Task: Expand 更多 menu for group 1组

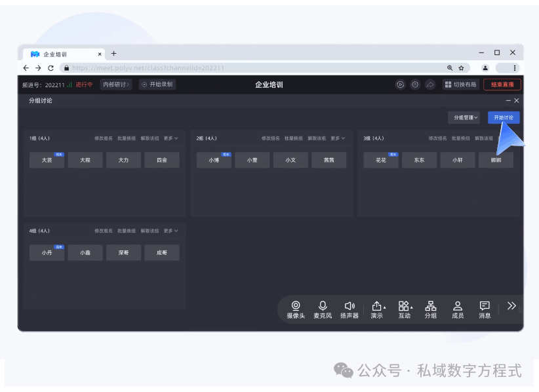Action: (169, 138)
